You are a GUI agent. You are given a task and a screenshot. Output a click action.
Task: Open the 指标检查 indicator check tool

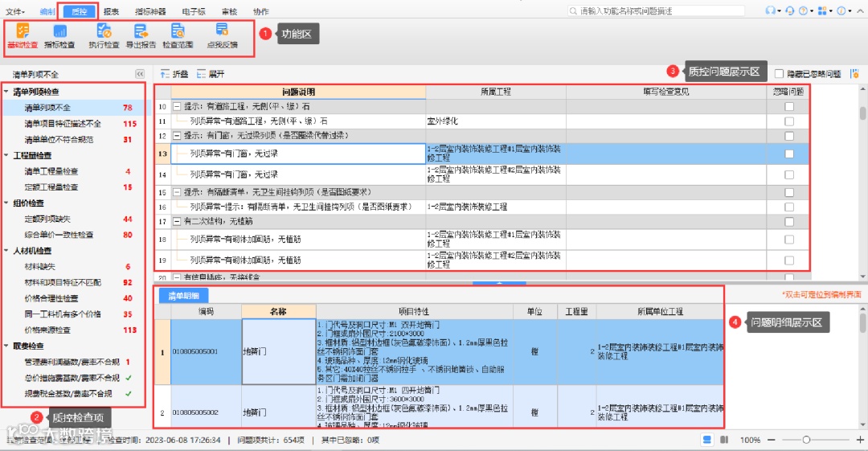(x=59, y=36)
